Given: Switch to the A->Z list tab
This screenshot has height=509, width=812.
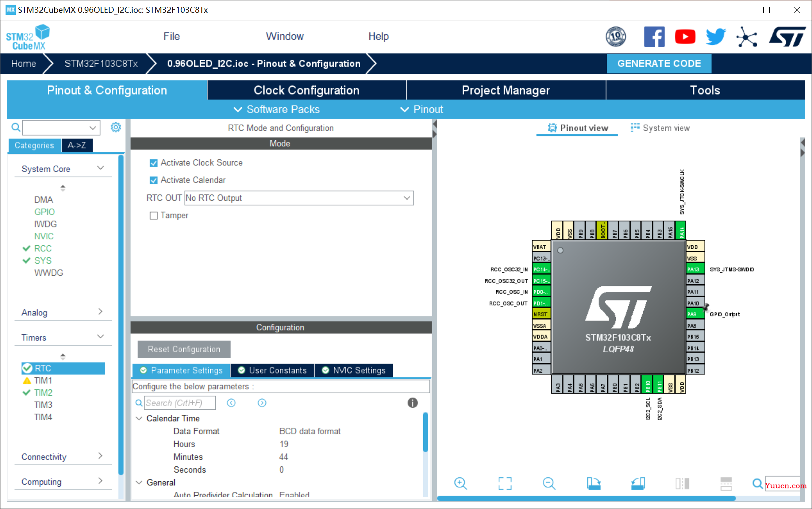Looking at the screenshot, I should (x=77, y=145).
